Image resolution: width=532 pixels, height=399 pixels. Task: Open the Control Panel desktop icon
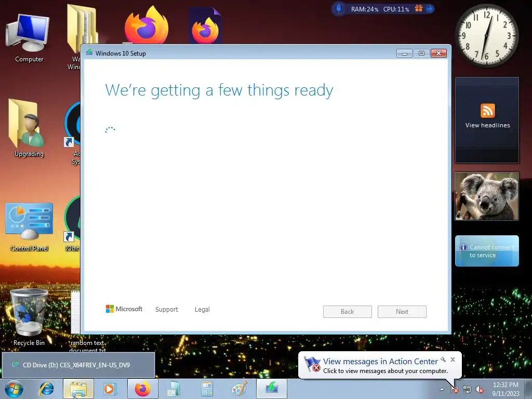coord(29,227)
